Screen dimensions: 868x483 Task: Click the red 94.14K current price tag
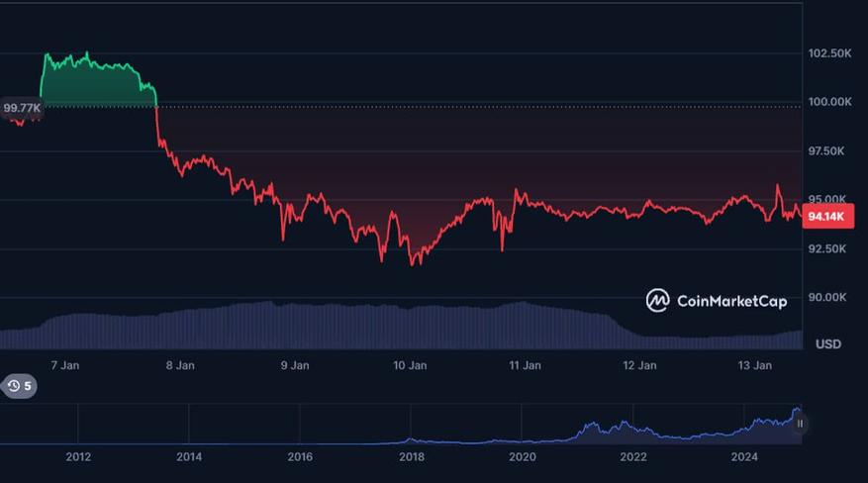coord(827,217)
